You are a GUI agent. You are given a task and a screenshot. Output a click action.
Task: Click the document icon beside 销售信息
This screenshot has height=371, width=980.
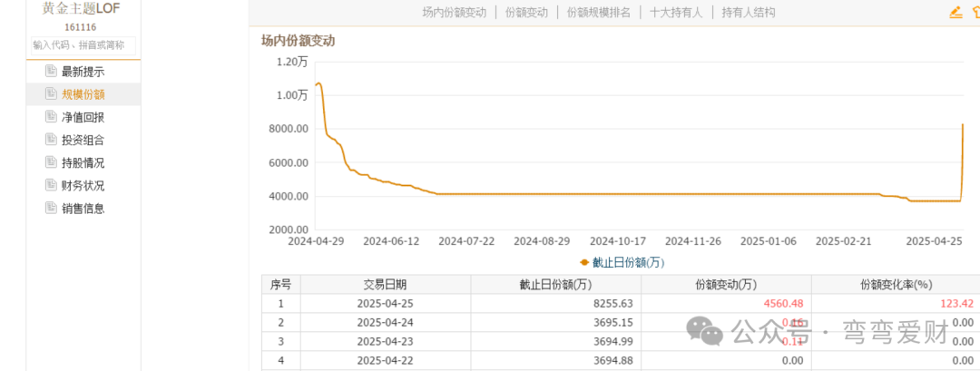51,208
